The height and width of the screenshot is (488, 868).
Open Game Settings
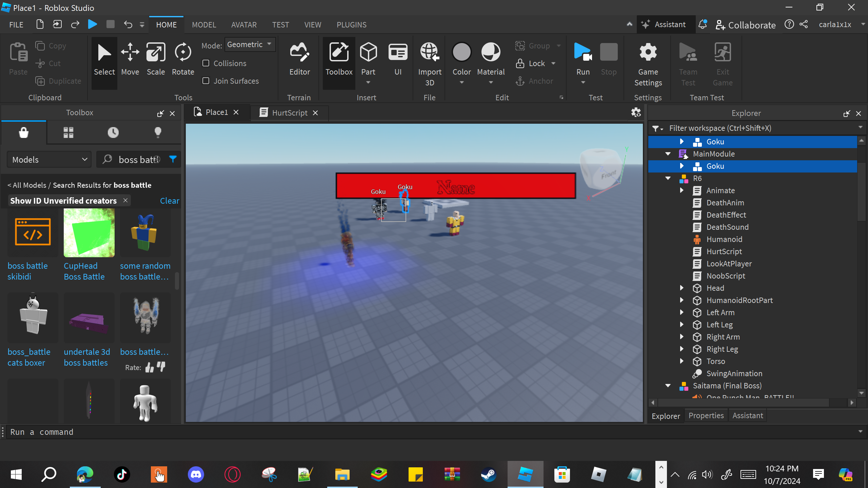point(648,64)
